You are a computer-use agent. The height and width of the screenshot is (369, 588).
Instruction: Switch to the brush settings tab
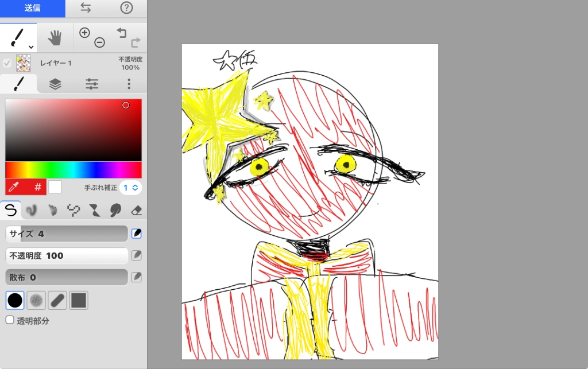point(18,84)
